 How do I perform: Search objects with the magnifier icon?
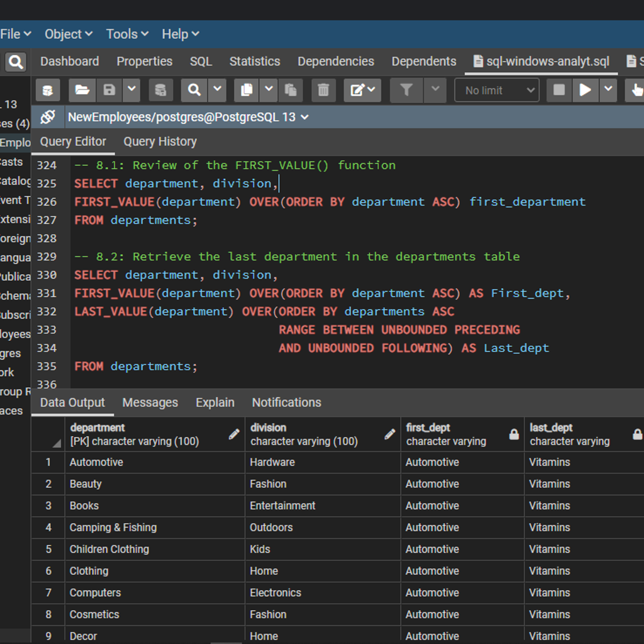[15, 62]
